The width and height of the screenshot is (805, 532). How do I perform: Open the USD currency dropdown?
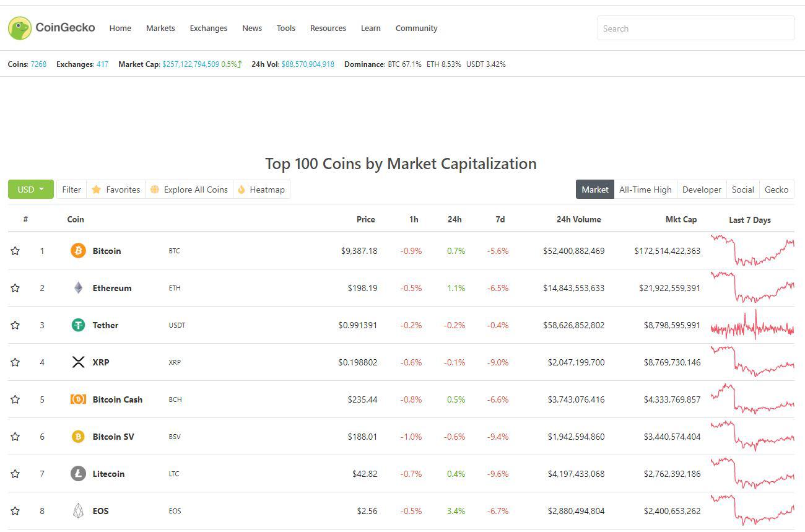point(30,189)
